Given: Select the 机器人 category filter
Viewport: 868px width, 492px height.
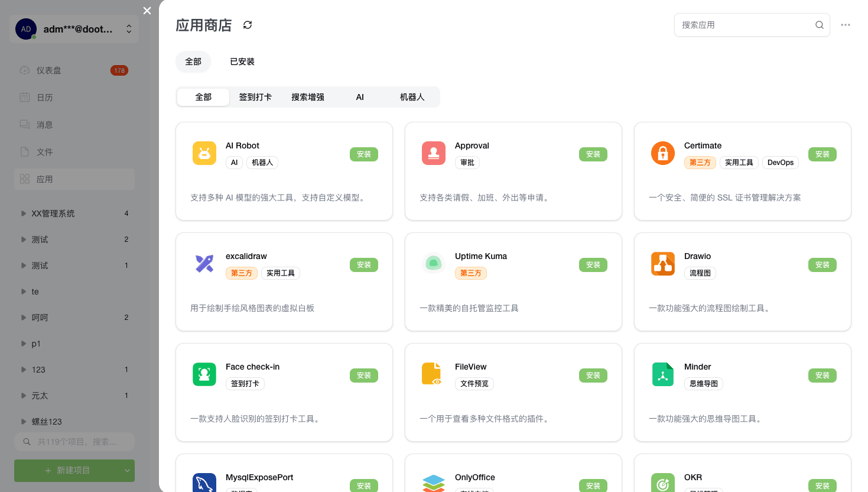Looking at the screenshot, I should pyautogui.click(x=412, y=97).
